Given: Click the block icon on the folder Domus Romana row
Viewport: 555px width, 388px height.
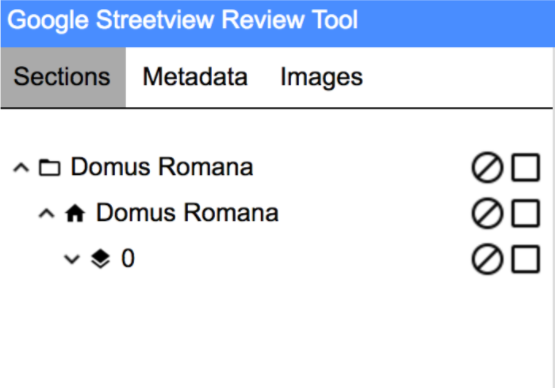Looking at the screenshot, I should (487, 167).
